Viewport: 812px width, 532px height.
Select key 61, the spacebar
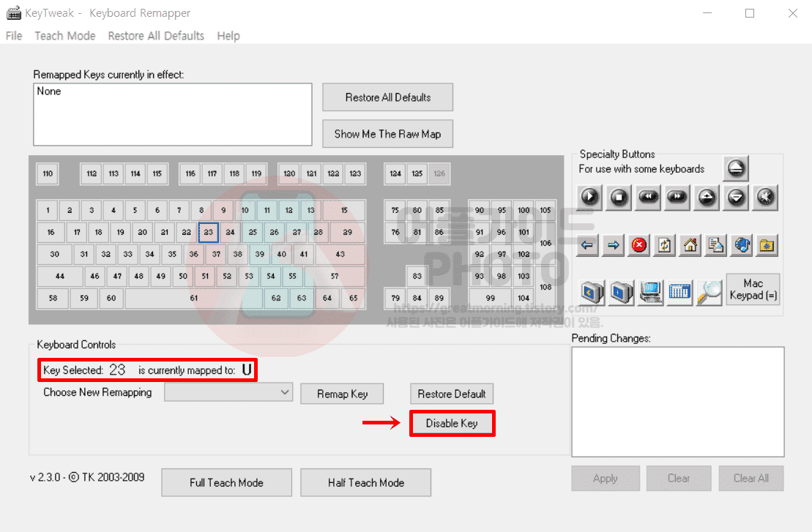pos(194,298)
